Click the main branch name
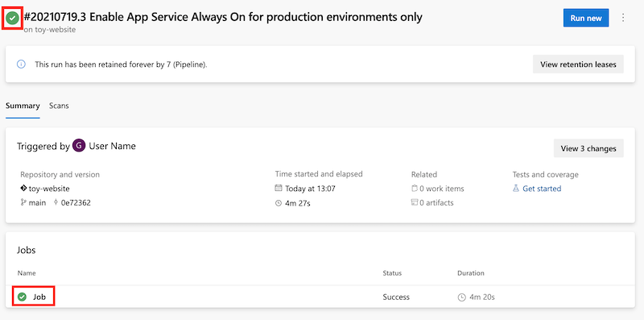 point(37,202)
